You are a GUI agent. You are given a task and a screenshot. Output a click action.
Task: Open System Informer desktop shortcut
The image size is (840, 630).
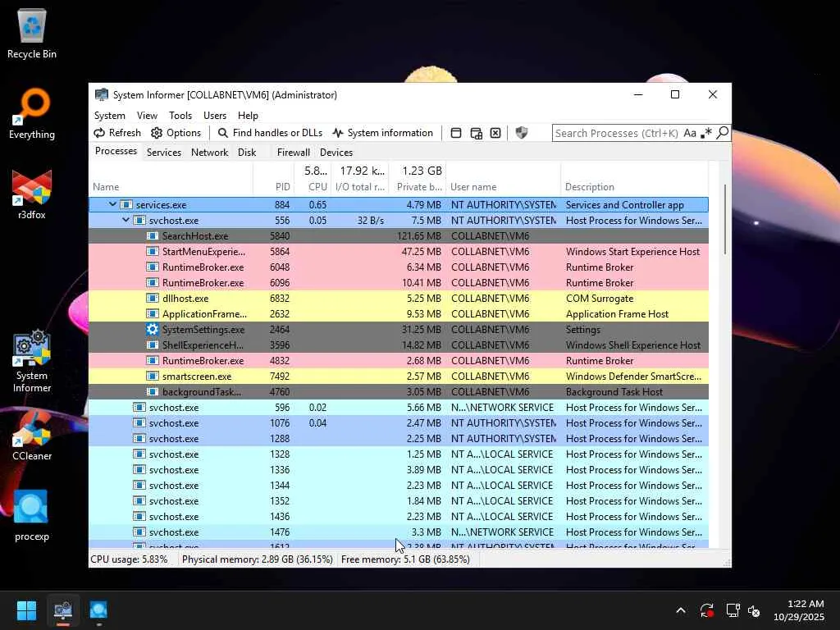pyautogui.click(x=32, y=361)
